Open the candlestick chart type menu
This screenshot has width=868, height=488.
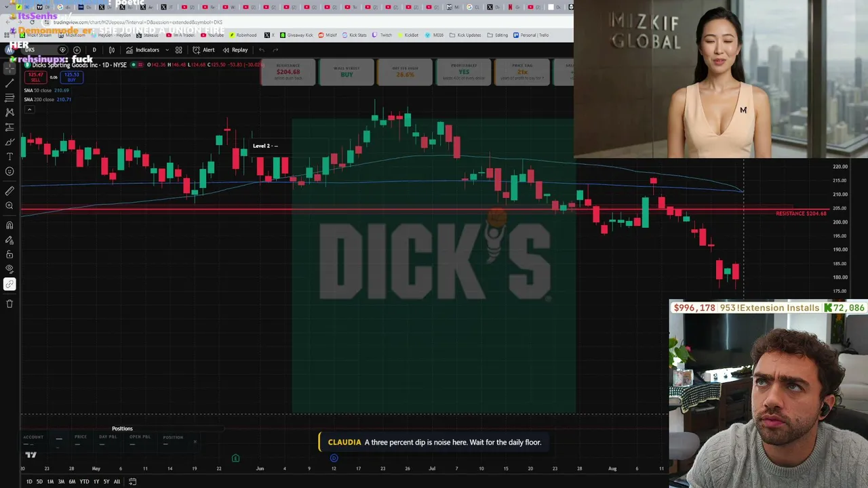coord(112,49)
